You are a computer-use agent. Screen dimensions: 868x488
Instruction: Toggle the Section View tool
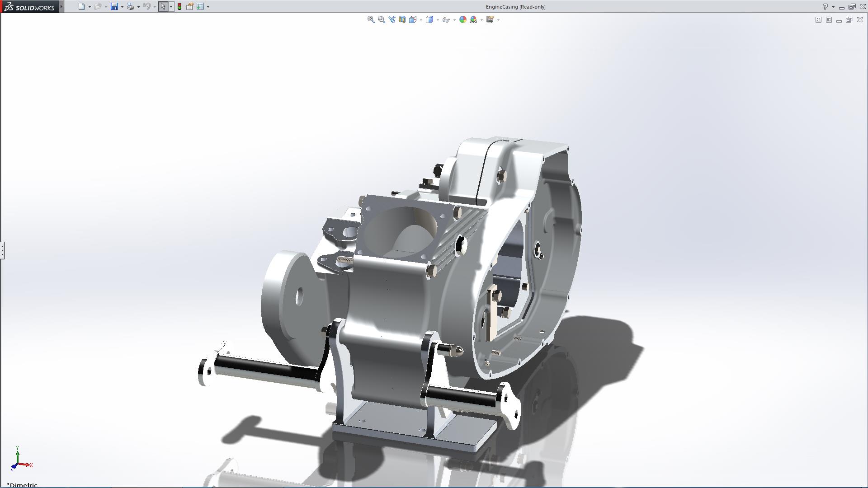click(x=402, y=19)
